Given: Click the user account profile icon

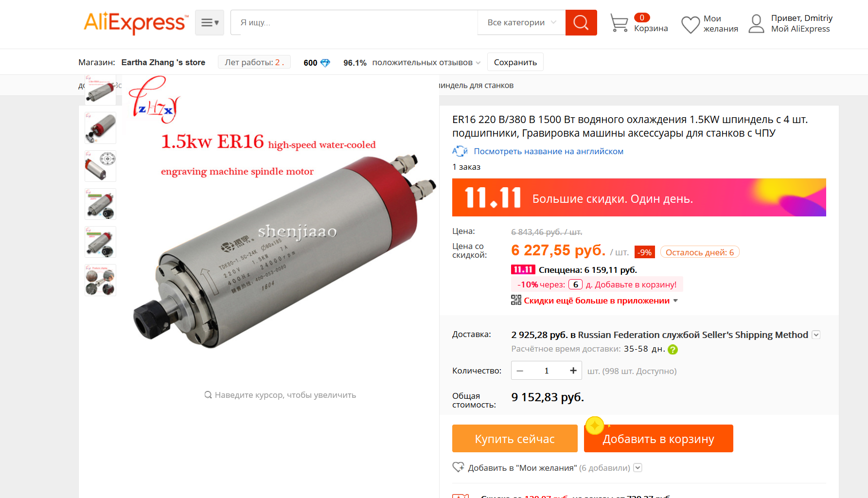Looking at the screenshot, I should coord(756,23).
